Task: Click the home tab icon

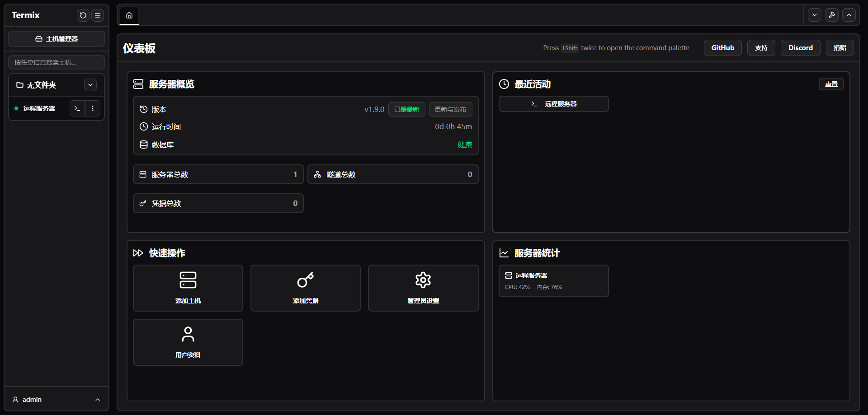Action: pyautogui.click(x=129, y=15)
